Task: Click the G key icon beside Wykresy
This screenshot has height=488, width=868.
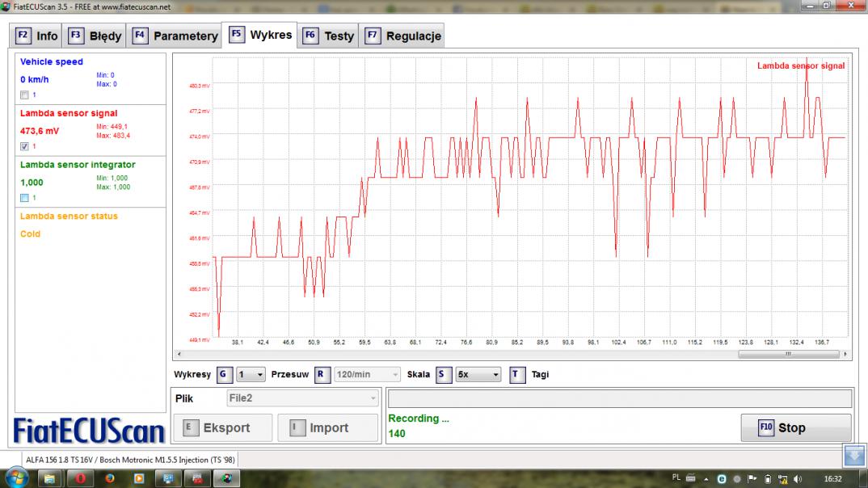Action: point(224,375)
